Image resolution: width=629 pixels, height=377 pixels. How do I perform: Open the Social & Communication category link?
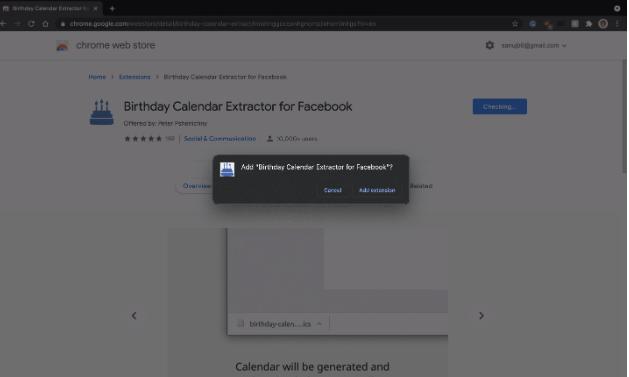220,139
